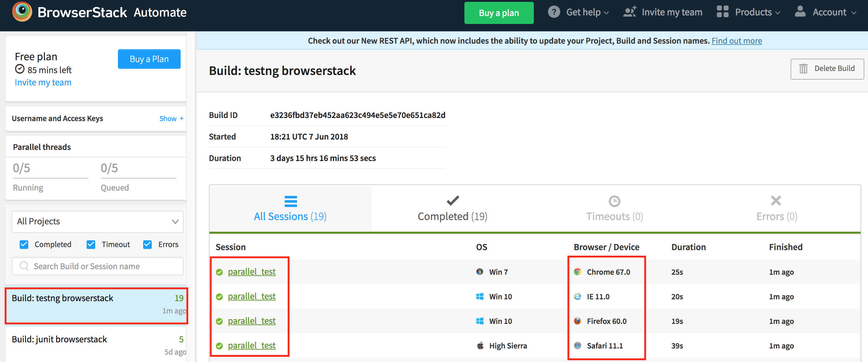The image size is (868, 362).
Task: Click green status icon of Firefox 60.0 session
Action: point(219,321)
